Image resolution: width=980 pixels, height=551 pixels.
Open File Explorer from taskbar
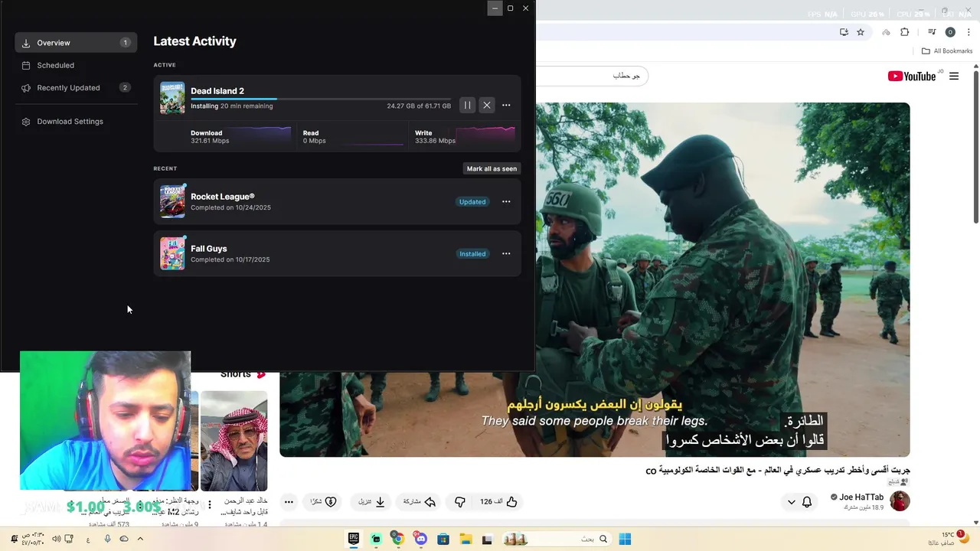point(465,539)
